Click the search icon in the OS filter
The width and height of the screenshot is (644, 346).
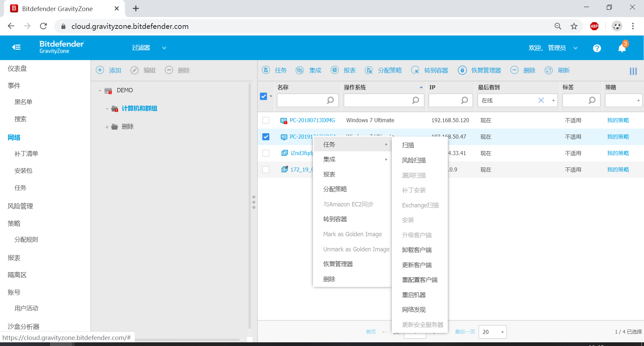416,100
